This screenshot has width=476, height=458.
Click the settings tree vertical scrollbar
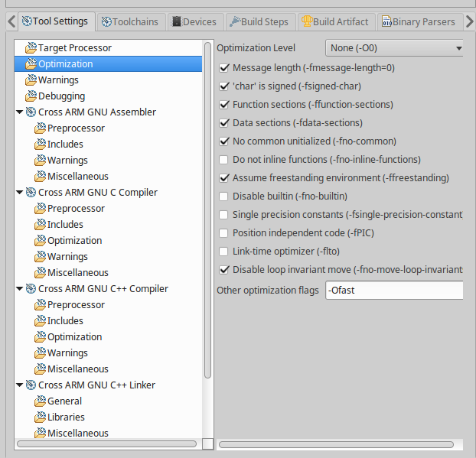click(x=207, y=210)
